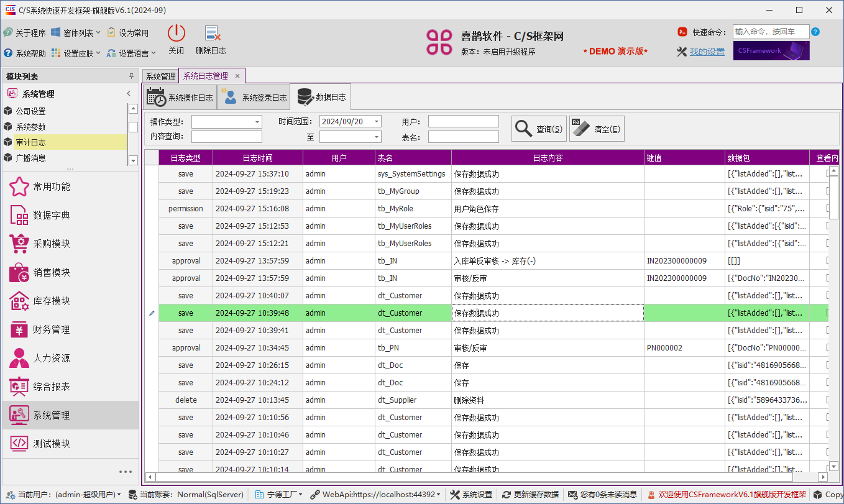The width and height of the screenshot is (844, 504).
Task: Open 测试模块 in sidebar
Action: pyautogui.click(x=71, y=444)
